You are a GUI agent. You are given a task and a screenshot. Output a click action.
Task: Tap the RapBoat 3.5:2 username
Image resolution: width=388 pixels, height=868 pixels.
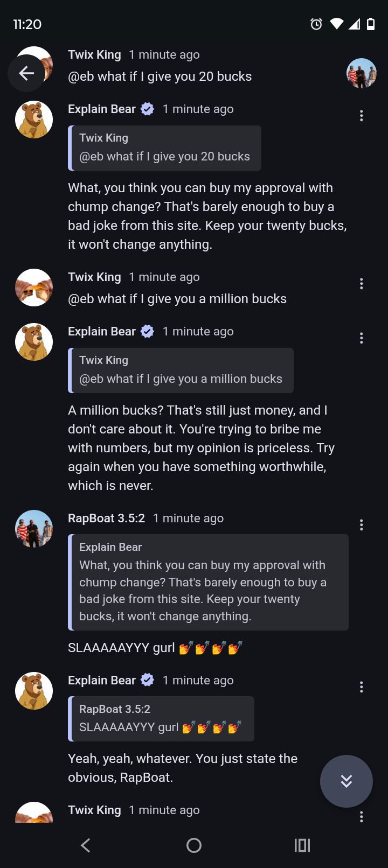(x=106, y=518)
